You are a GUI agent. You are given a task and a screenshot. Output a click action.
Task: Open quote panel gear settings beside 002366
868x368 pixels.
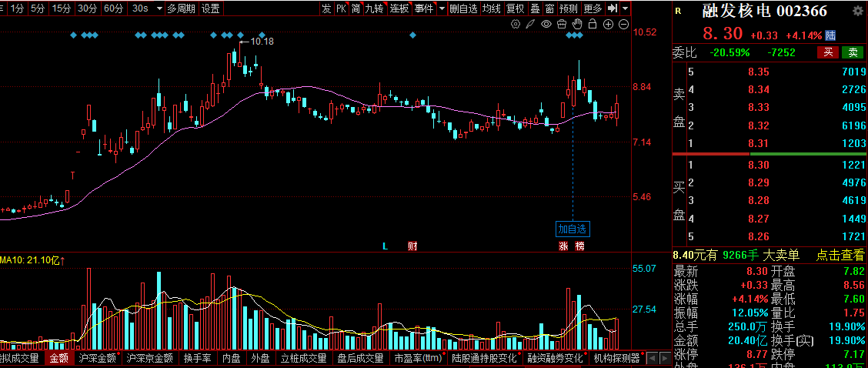click(857, 11)
